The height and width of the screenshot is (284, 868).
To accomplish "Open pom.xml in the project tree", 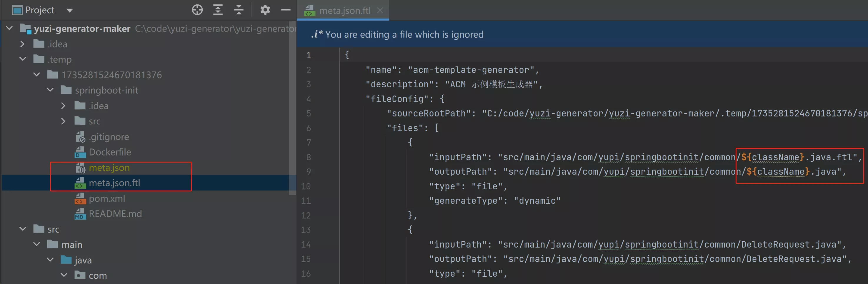I will [x=107, y=199].
